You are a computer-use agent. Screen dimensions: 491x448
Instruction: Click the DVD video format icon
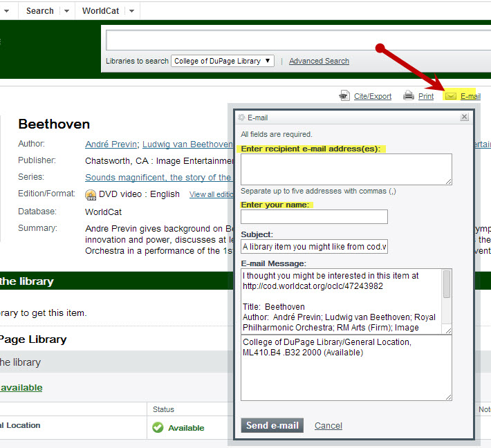pos(91,195)
